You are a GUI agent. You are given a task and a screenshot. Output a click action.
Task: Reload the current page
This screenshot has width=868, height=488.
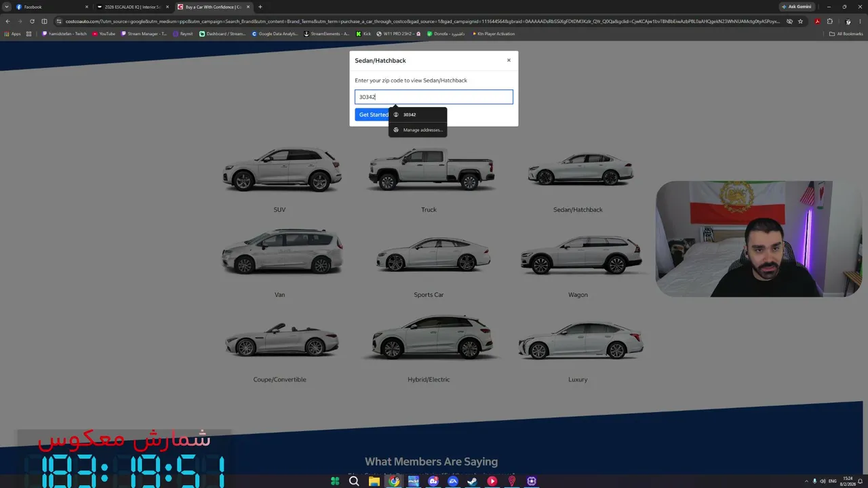tap(32, 21)
